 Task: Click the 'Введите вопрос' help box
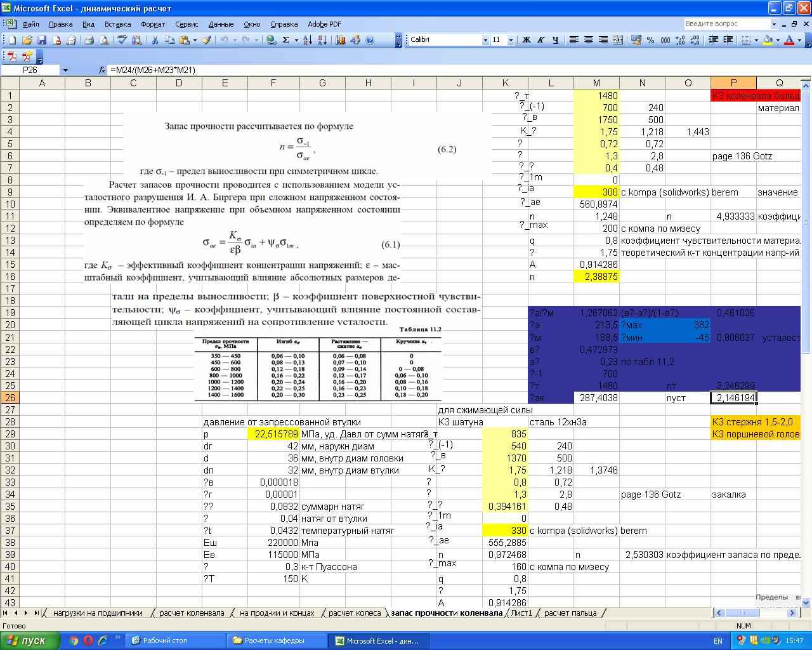(x=727, y=23)
